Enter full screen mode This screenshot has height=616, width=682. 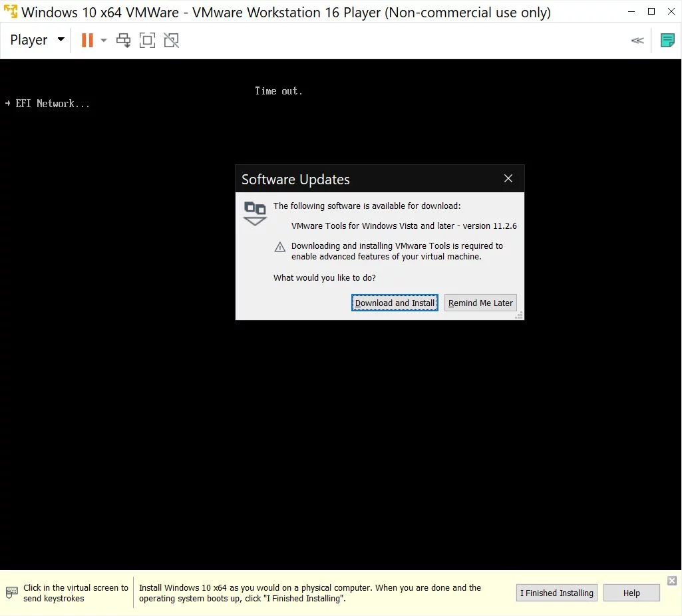[x=148, y=41]
